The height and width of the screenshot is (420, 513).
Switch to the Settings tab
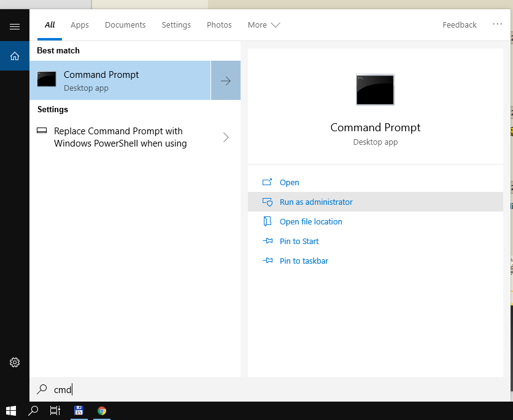tap(176, 25)
